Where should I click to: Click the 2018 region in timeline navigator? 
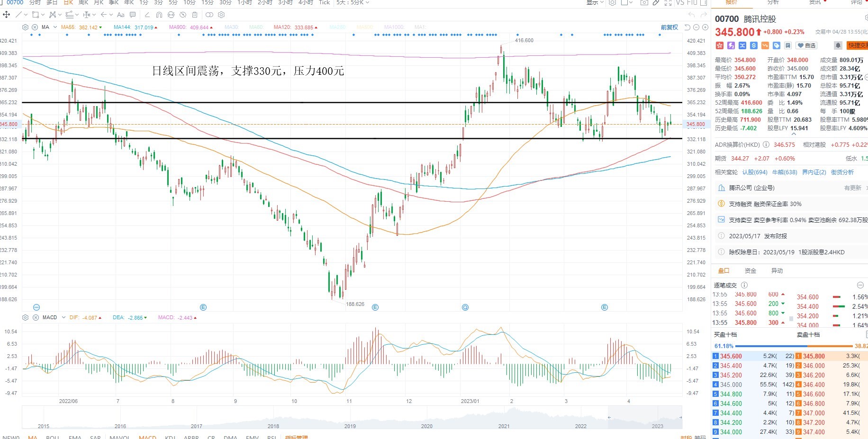pyautogui.click(x=273, y=426)
